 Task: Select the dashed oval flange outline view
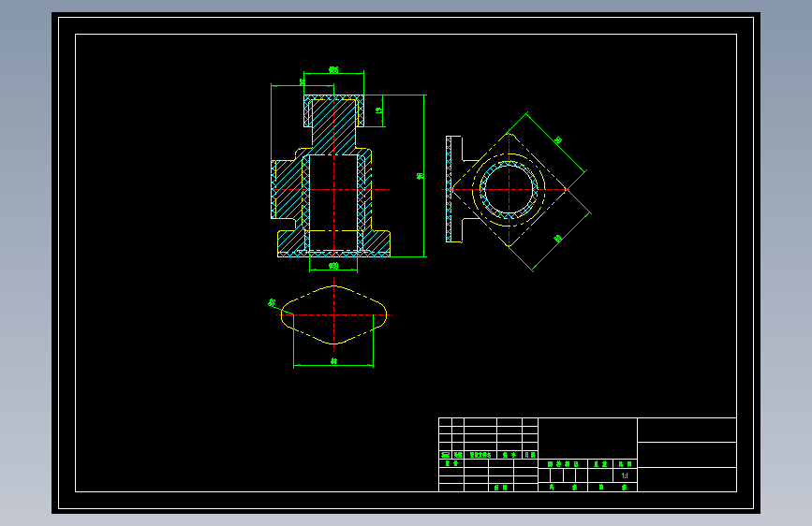point(334,314)
